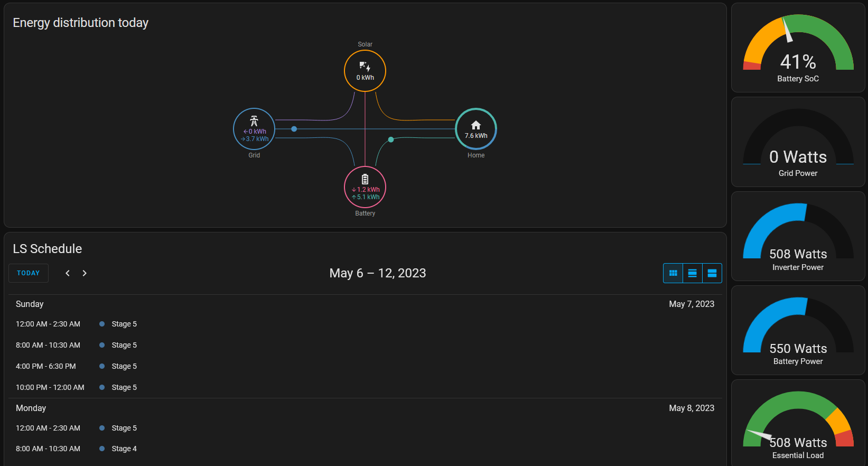868x466 pixels.
Task: Advance to next week in schedule
Action: coord(85,273)
